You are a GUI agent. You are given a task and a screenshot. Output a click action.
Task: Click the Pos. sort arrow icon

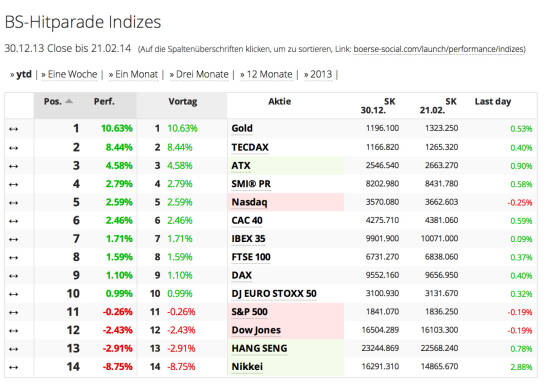[69, 101]
